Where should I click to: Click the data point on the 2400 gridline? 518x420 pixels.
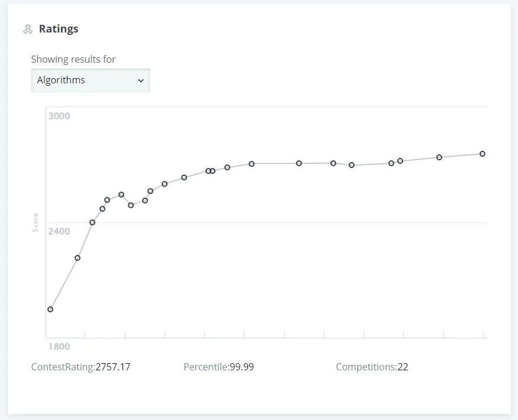pos(92,222)
